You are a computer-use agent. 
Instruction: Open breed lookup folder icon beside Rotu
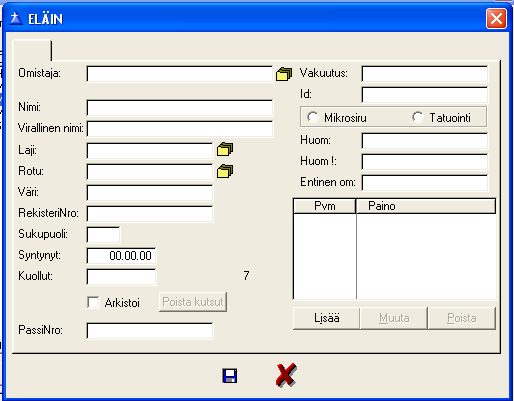click(225, 171)
